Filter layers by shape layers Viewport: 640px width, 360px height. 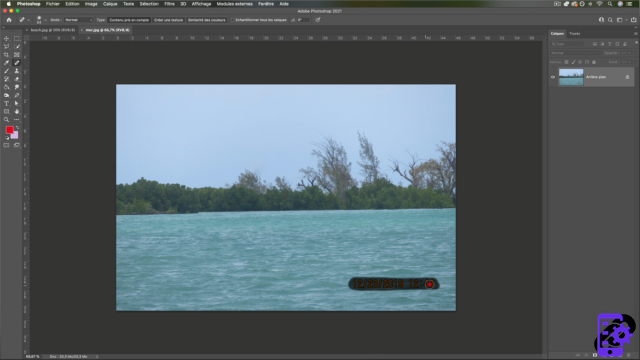click(617, 44)
